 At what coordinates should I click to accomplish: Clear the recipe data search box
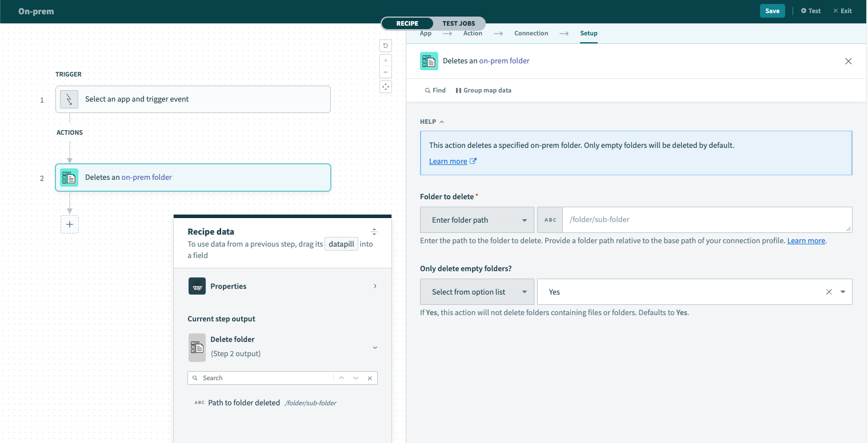click(x=370, y=378)
